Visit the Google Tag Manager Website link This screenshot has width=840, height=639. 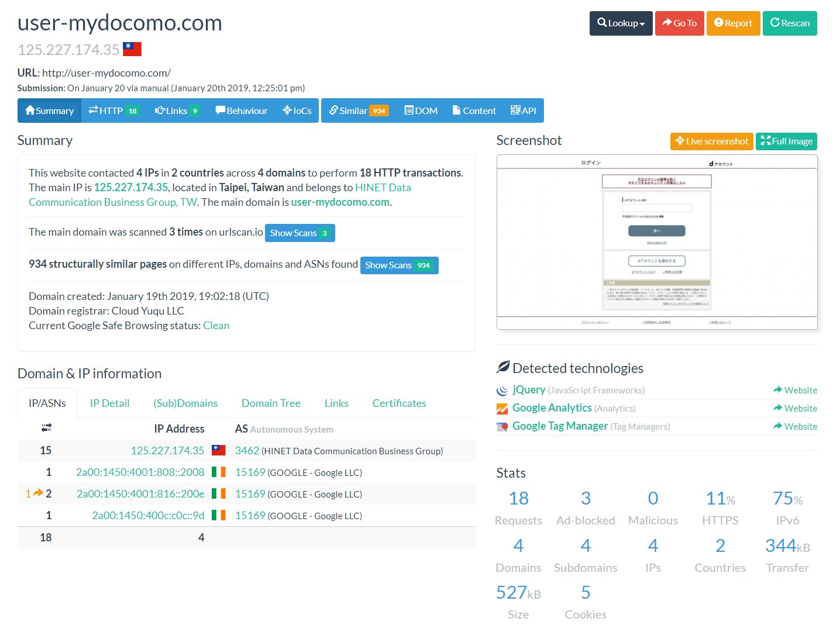click(x=795, y=427)
